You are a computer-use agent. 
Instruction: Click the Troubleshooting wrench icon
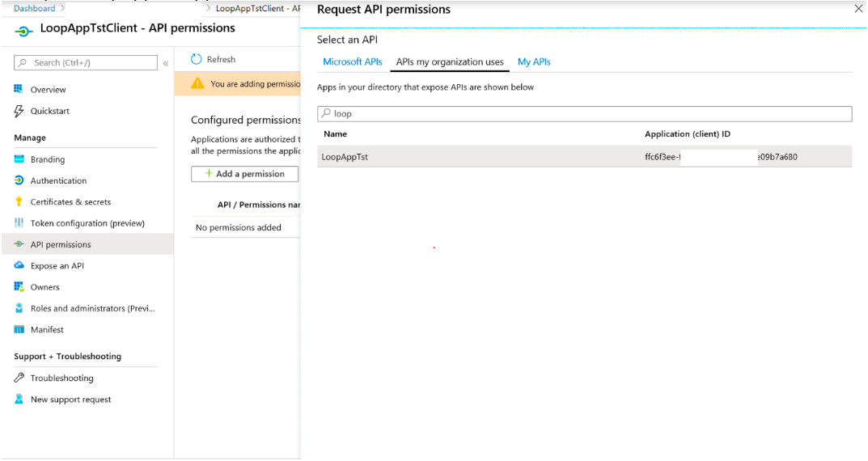click(19, 378)
